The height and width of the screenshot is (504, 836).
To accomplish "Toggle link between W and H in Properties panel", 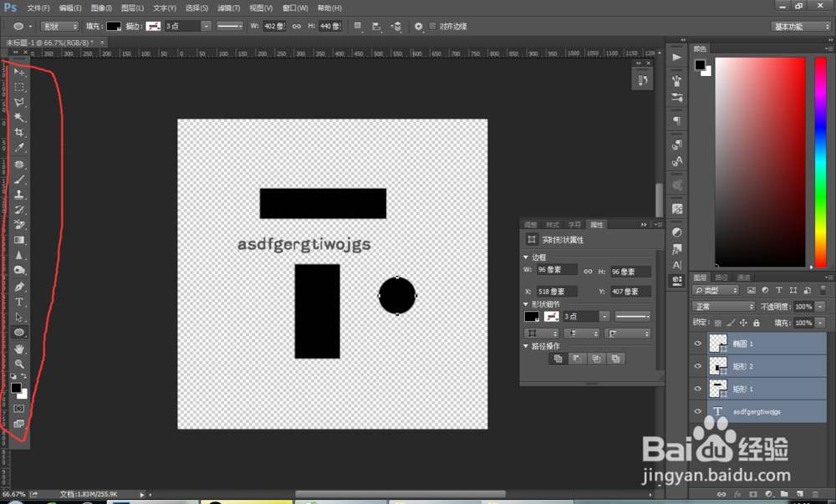I will click(x=588, y=271).
